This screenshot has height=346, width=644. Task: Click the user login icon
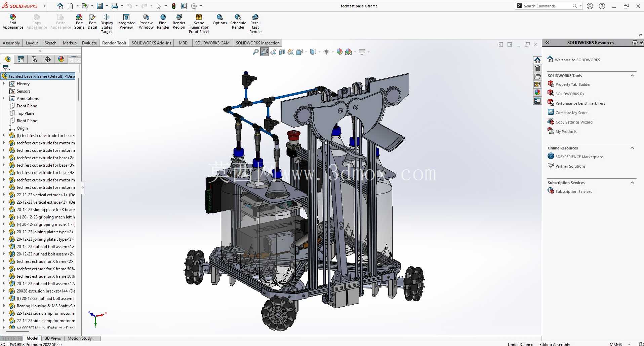pos(590,6)
